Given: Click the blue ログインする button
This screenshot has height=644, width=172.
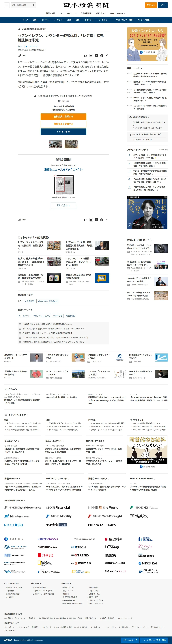Looking at the screenshot, I should pos(63,132).
